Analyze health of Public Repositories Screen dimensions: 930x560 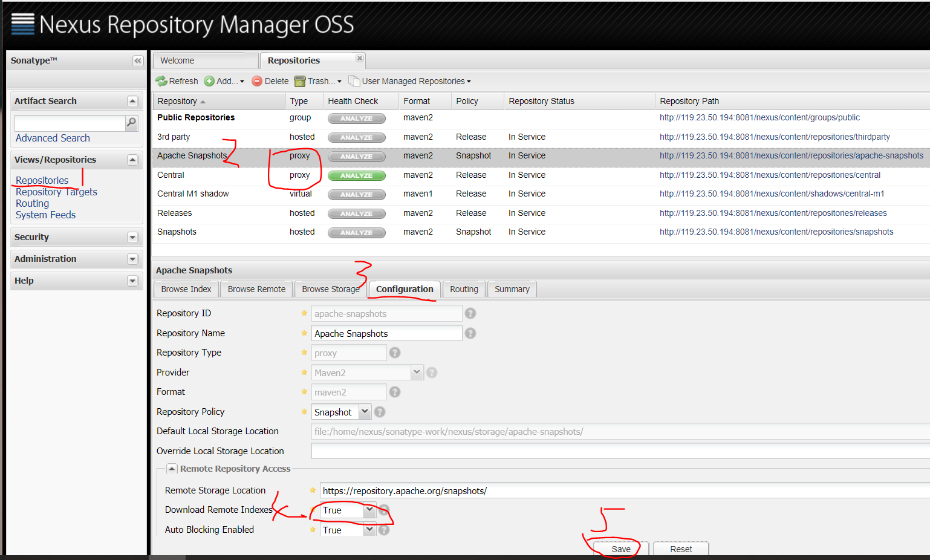356,119
